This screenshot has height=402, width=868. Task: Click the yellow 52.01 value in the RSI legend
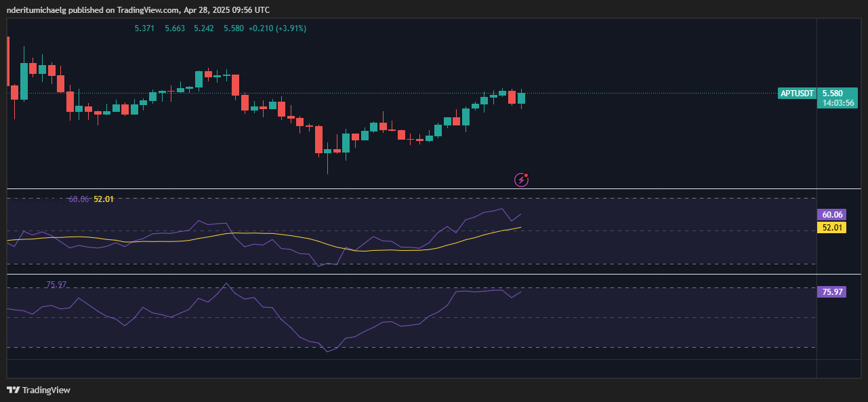104,199
